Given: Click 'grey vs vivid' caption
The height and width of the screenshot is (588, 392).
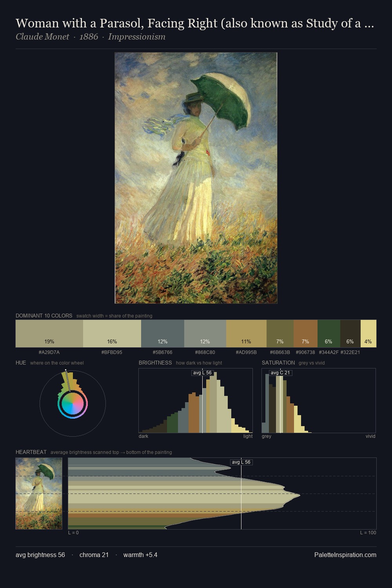Looking at the screenshot, I should 312,363.
